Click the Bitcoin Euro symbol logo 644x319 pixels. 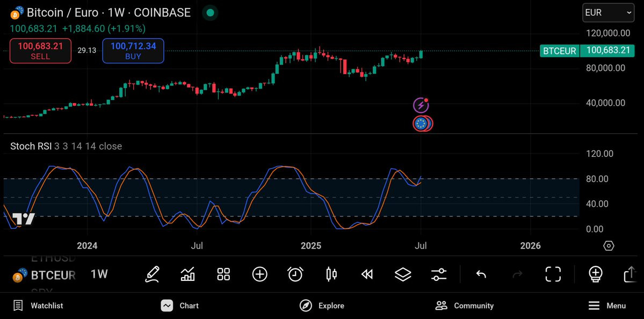coord(17,13)
